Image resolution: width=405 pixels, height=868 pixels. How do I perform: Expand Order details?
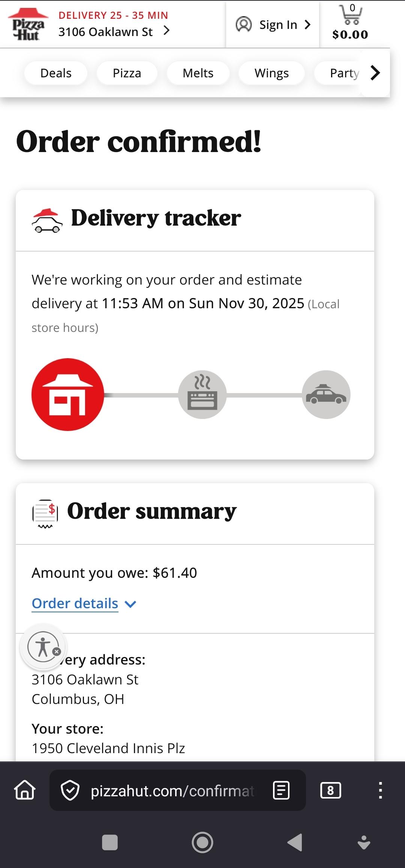click(x=84, y=604)
